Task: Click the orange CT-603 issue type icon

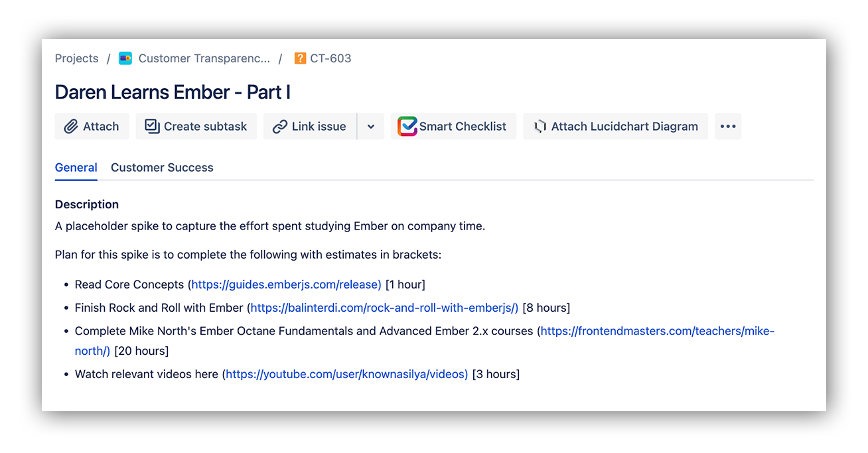Action: pos(301,58)
